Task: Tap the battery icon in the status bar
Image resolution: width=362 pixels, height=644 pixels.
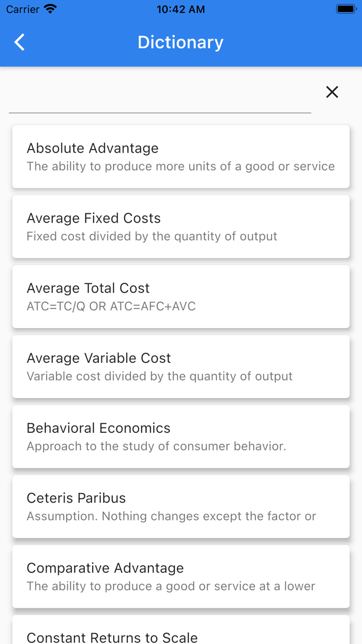Action: coord(345,8)
